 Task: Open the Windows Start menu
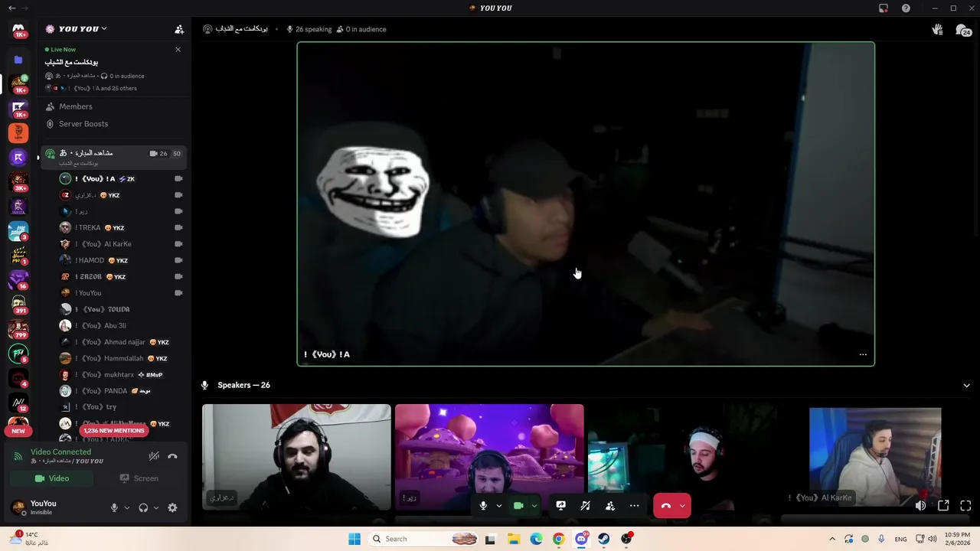354,539
